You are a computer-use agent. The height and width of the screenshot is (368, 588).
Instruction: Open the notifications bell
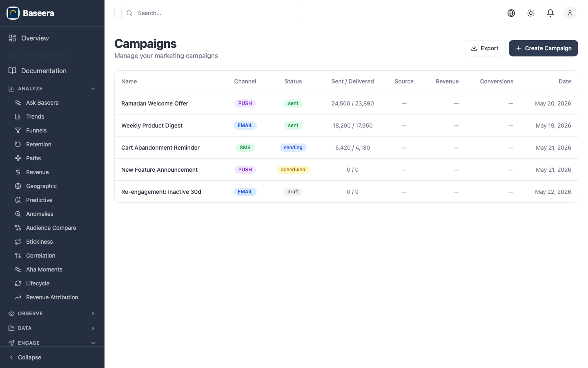[x=550, y=13]
